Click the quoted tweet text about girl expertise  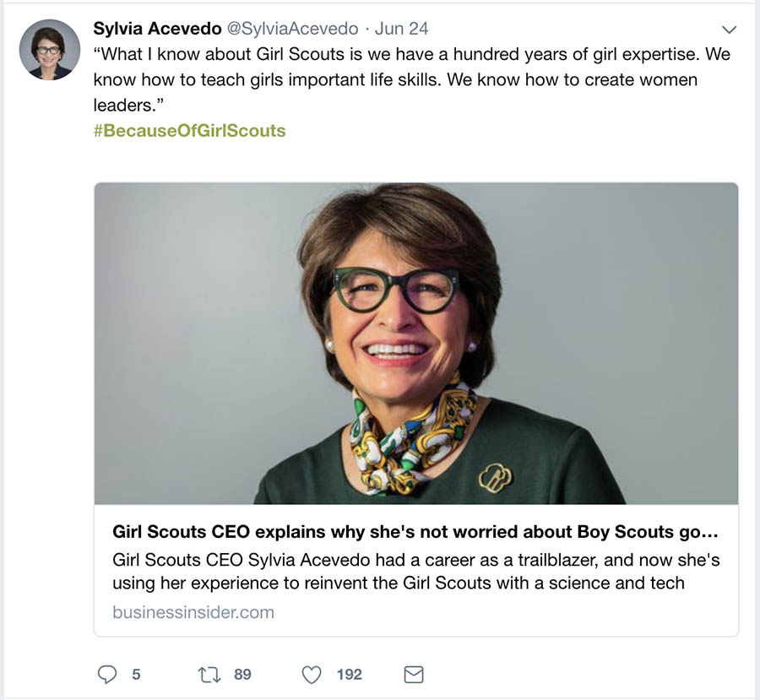tap(411, 79)
